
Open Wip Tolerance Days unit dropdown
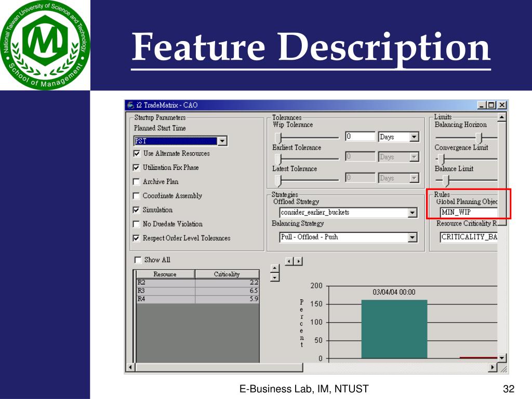414,137
